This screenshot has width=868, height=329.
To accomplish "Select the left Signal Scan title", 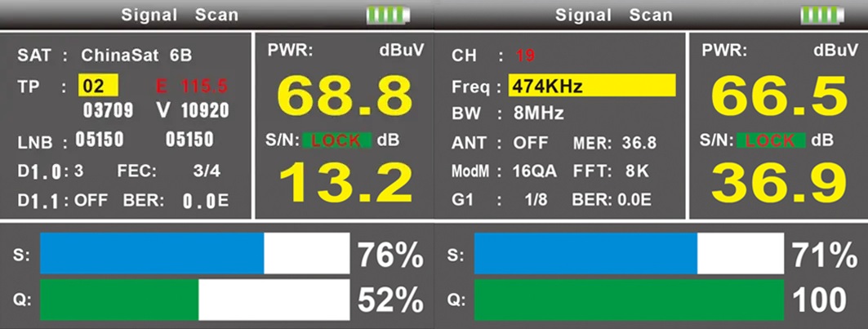I will 180,15.
